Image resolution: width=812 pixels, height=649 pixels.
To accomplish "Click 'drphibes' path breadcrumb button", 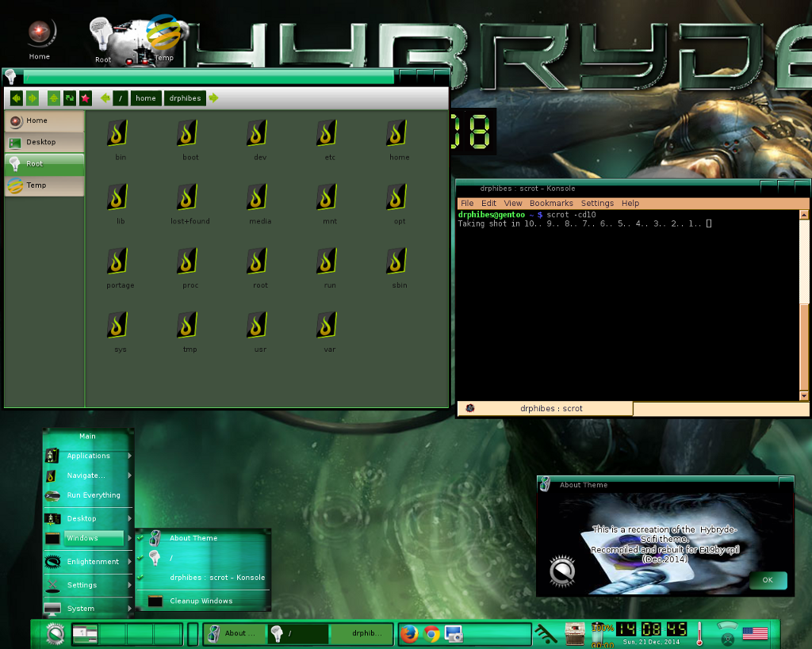I will tap(185, 97).
